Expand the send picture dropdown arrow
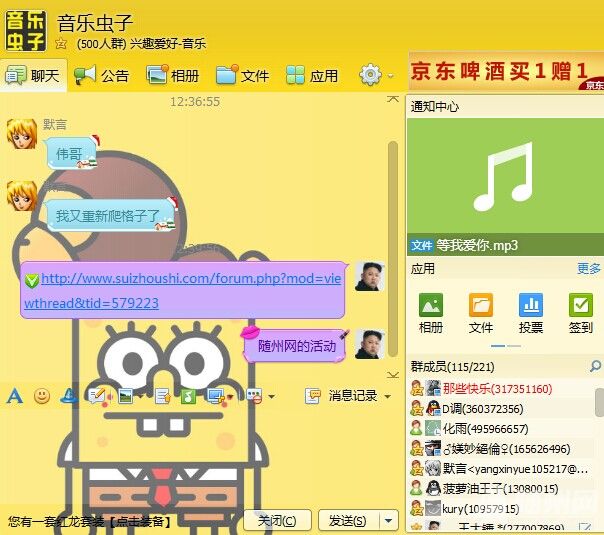 [141, 396]
